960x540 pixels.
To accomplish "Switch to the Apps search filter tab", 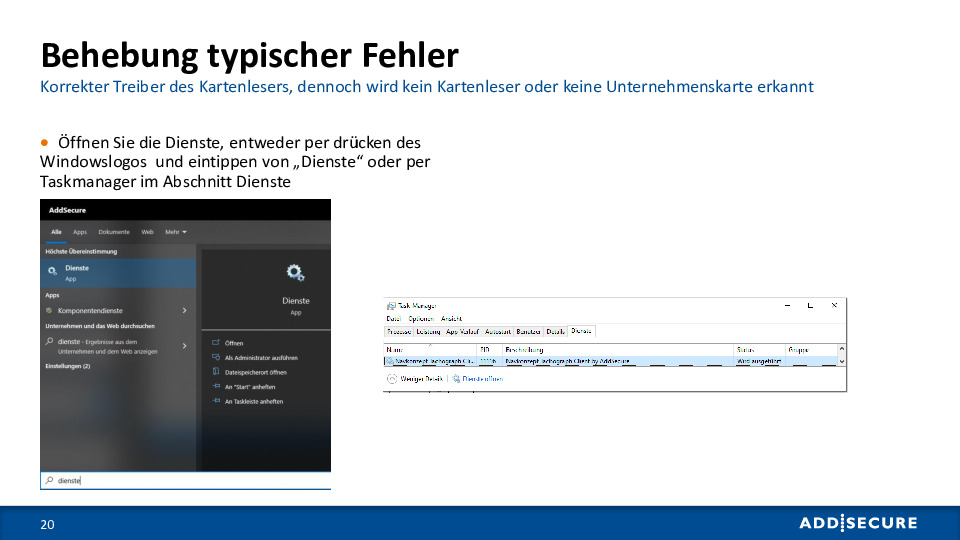I will (80, 232).
